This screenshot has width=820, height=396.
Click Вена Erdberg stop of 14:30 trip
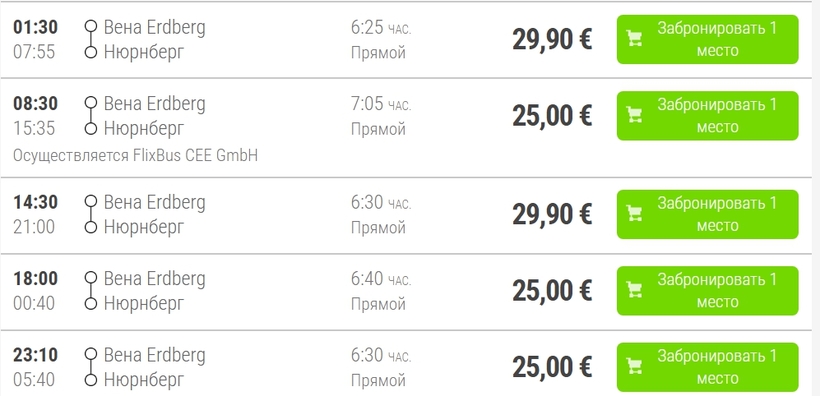(x=154, y=202)
